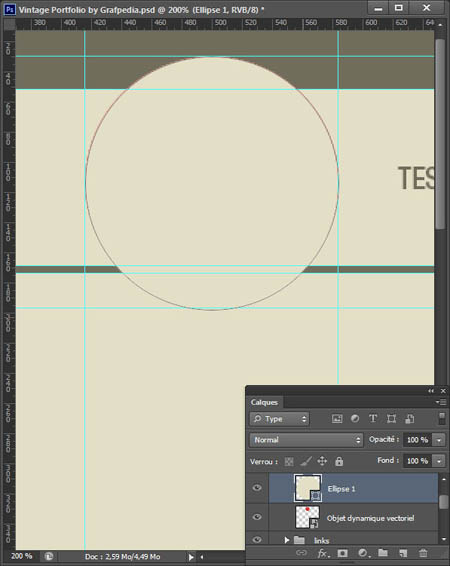Collapse Calques panel with double arrows
The image size is (450, 566).
click(431, 391)
